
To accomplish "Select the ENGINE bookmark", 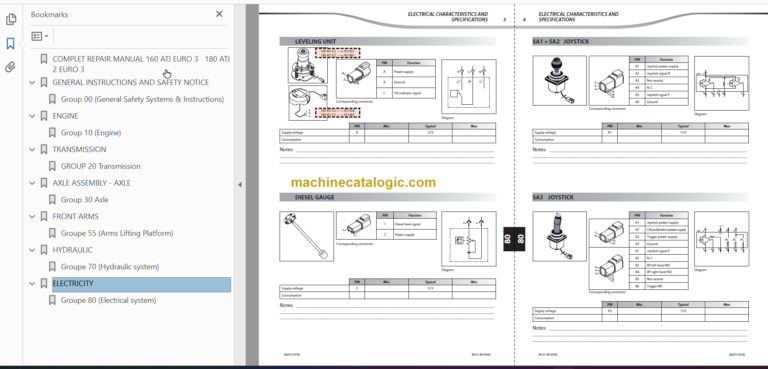I will [65, 116].
